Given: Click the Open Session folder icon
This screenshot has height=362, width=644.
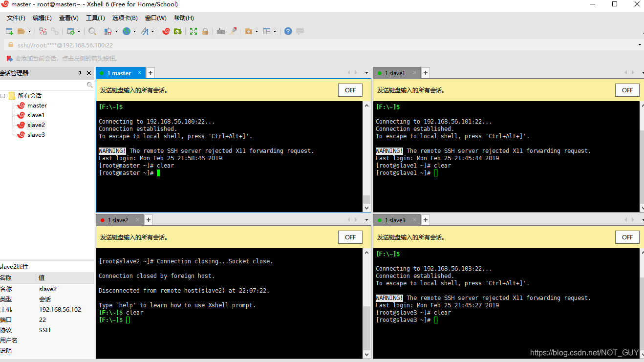Looking at the screenshot, I should coord(21,31).
